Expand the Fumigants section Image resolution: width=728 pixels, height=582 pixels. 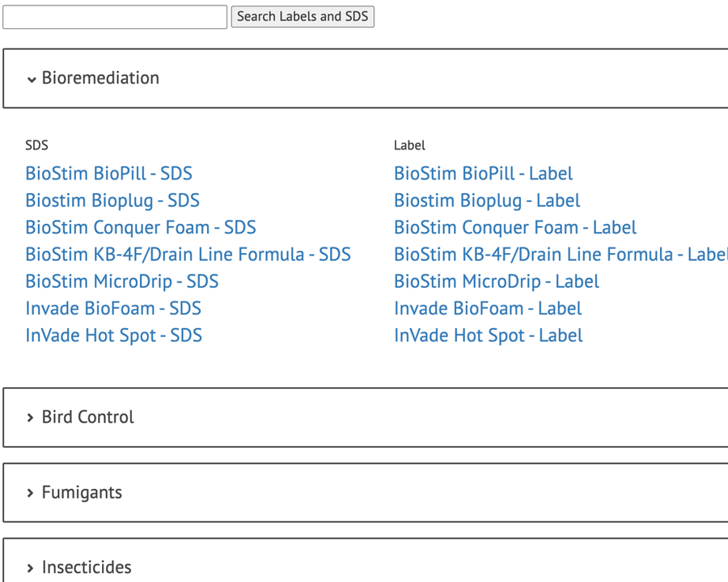pos(81,492)
